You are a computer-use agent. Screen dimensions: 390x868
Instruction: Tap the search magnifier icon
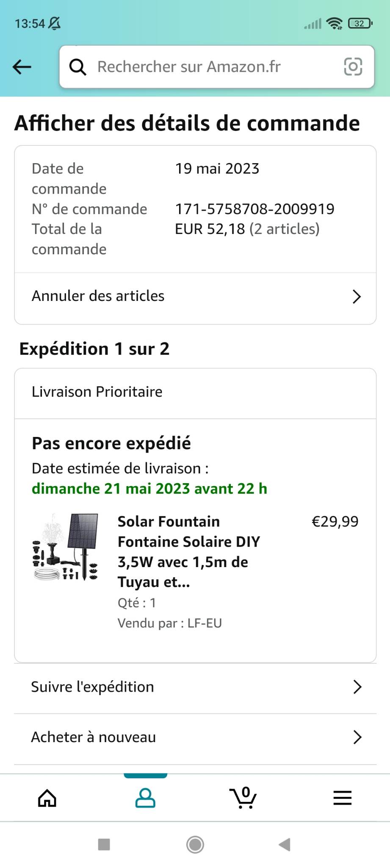point(77,67)
